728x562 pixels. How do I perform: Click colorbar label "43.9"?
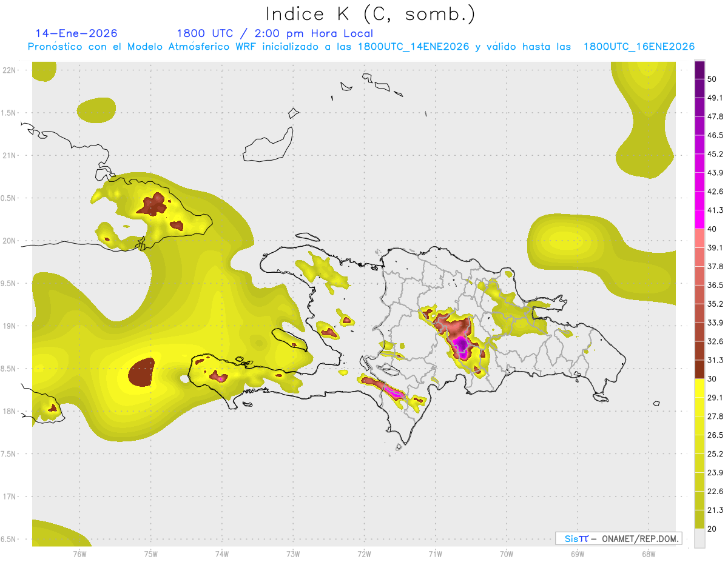pyautogui.click(x=715, y=173)
